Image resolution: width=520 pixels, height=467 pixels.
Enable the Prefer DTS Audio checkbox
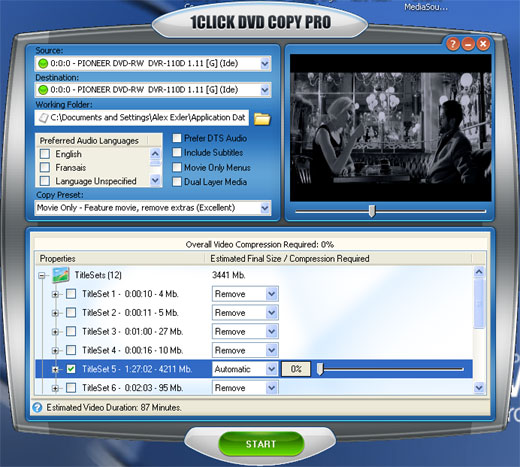[177, 138]
